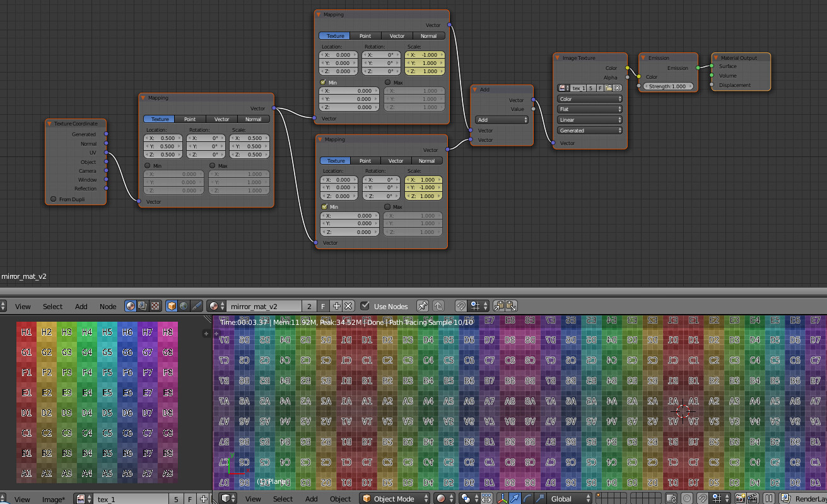Open Select menu in node editor header
The width and height of the screenshot is (827, 504).
click(52, 307)
